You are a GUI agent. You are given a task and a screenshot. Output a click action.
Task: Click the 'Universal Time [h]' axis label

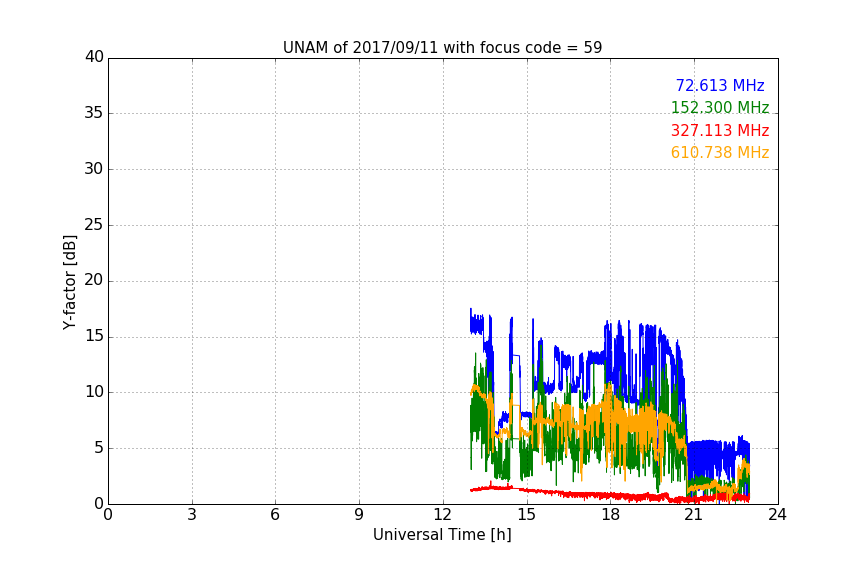[442, 535]
